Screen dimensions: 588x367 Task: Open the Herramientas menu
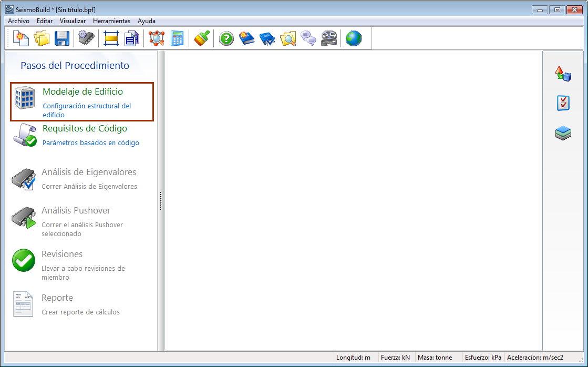tap(111, 21)
